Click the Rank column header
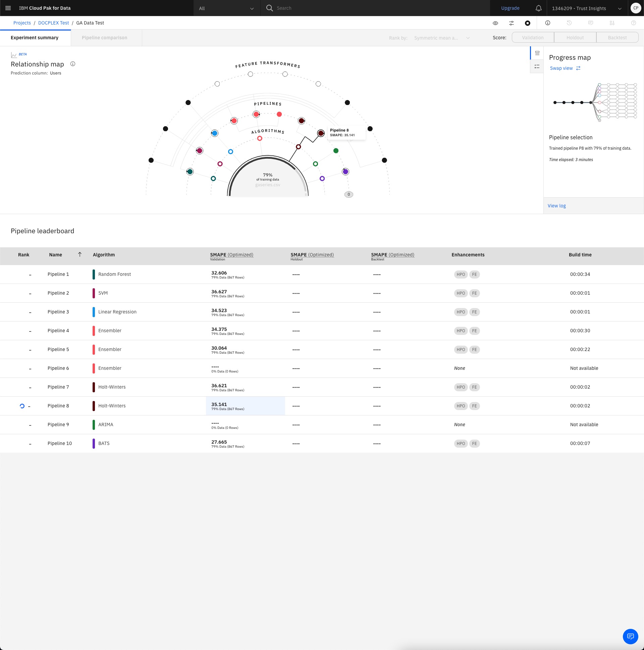 click(23, 255)
